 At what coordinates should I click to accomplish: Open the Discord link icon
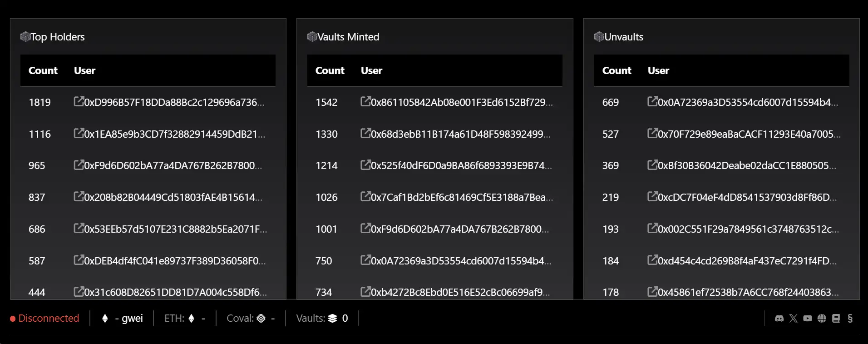[779, 319]
